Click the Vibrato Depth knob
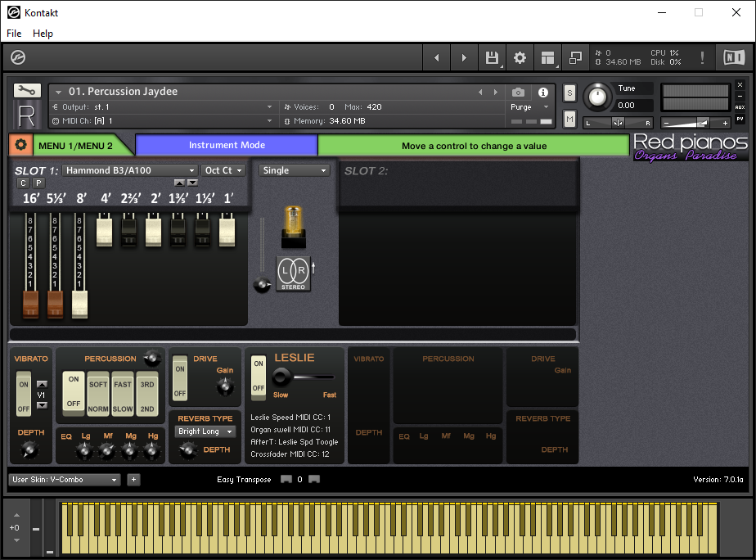The width and height of the screenshot is (756, 560). tap(29, 450)
